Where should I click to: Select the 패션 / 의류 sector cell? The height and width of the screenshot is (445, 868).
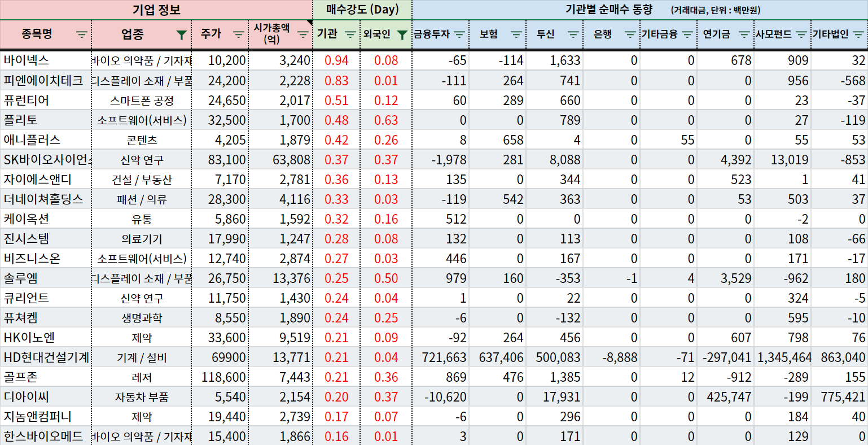[x=142, y=199]
